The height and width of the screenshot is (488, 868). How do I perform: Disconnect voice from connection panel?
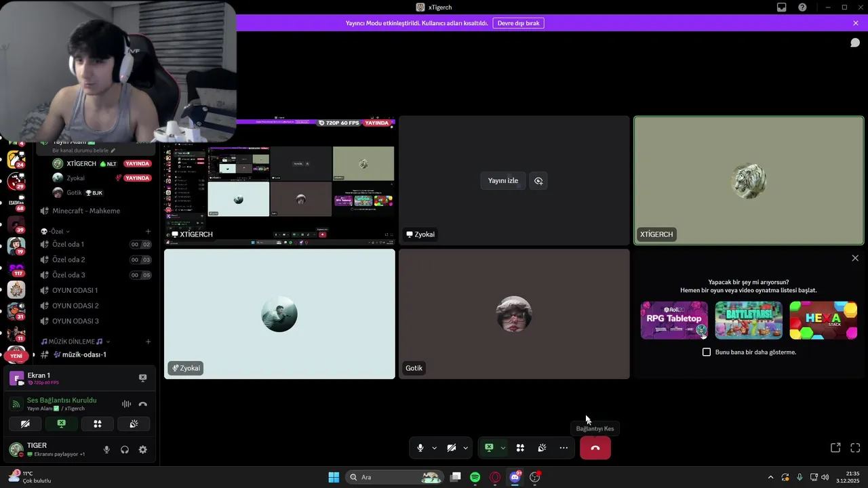(x=143, y=404)
